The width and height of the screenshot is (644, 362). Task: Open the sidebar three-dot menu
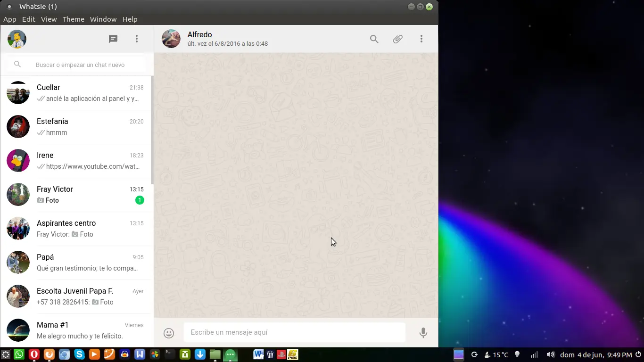[x=137, y=39]
